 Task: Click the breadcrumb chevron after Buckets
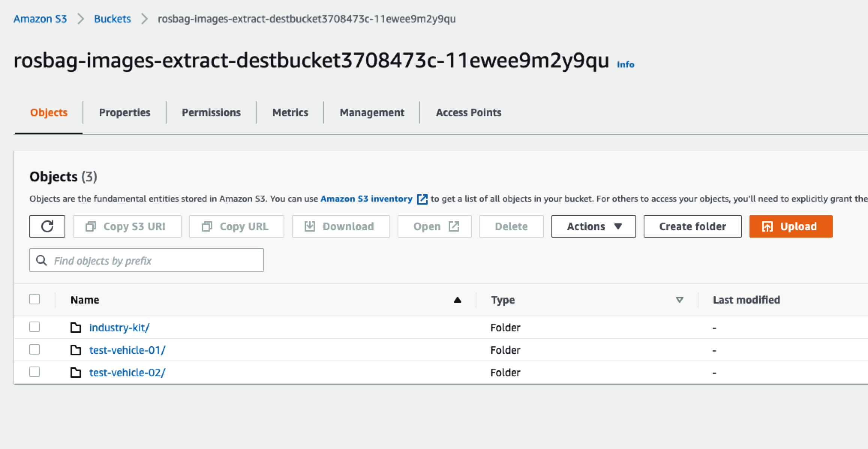(144, 19)
